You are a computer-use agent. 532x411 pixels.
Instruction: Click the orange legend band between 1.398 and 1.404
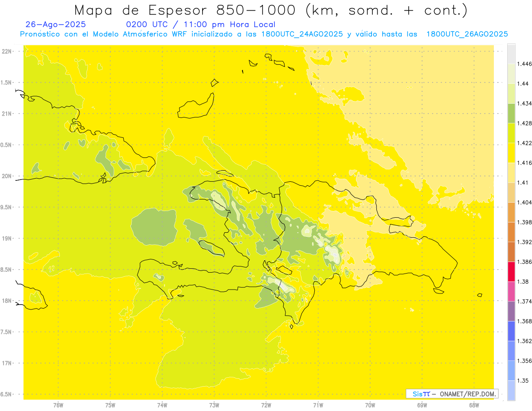coord(511,212)
